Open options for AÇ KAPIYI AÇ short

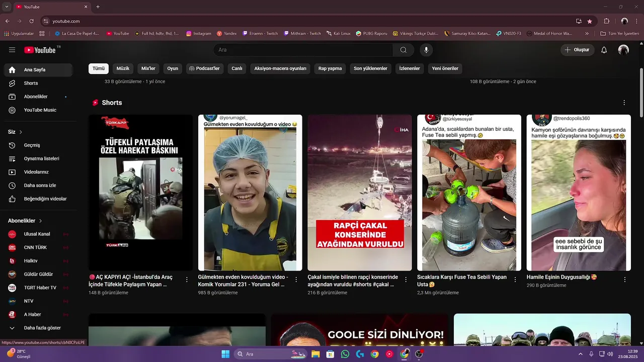(x=187, y=280)
